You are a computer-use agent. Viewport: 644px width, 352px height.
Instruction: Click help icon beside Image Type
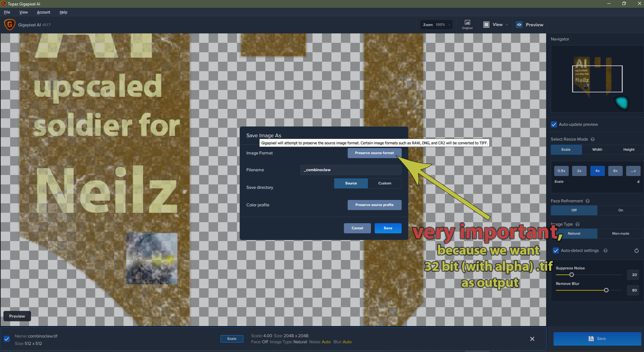(578, 224)
